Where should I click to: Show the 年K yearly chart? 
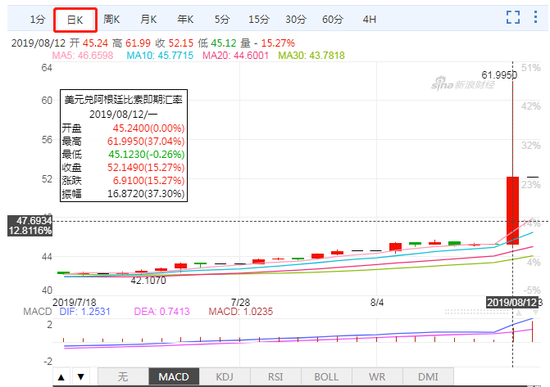coord(185,19)
